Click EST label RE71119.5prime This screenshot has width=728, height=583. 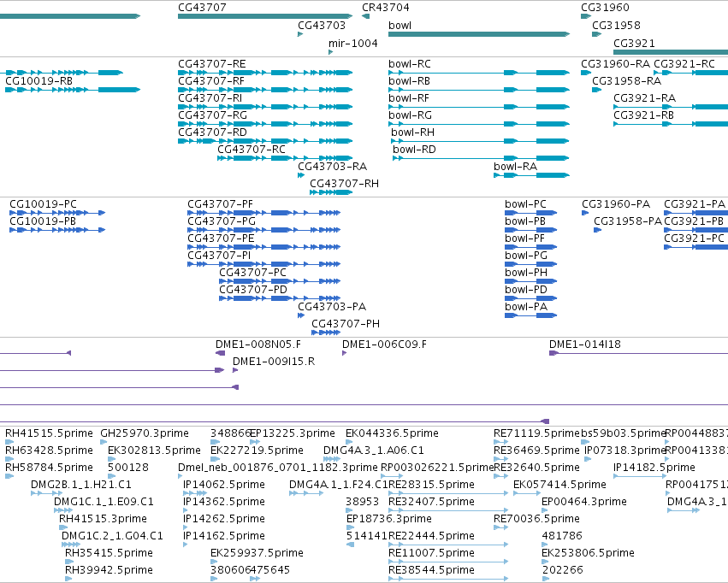[x=536, y=433]
